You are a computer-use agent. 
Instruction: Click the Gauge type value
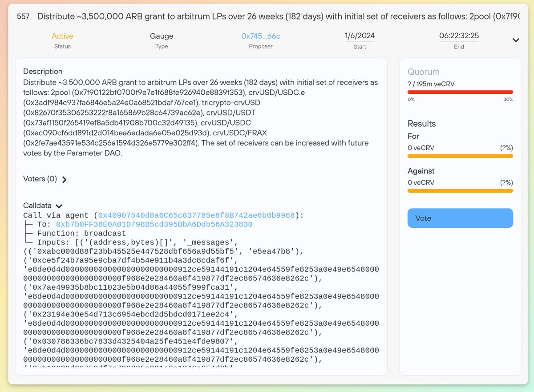click(162, 36)
